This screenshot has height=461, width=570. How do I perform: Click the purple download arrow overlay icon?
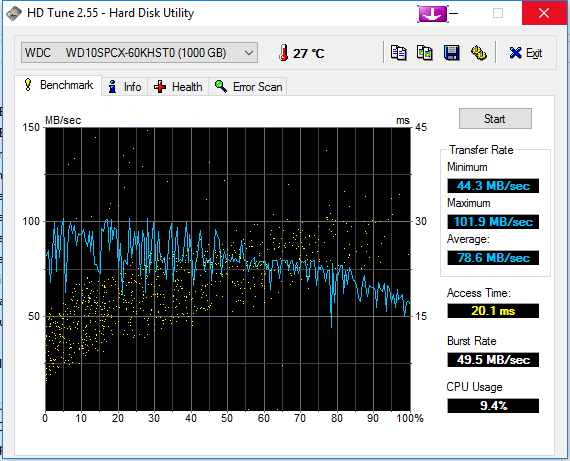pos(433,14)
